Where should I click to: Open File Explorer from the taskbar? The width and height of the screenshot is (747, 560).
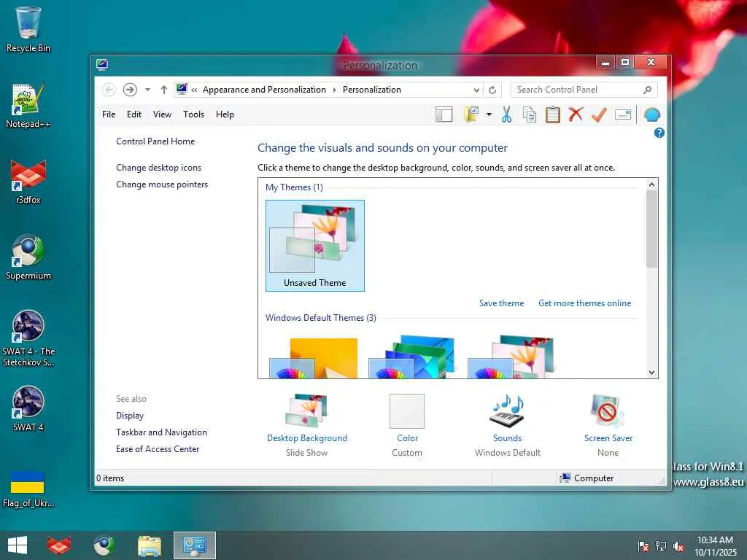pyautogui.click(x=149, y=545)
